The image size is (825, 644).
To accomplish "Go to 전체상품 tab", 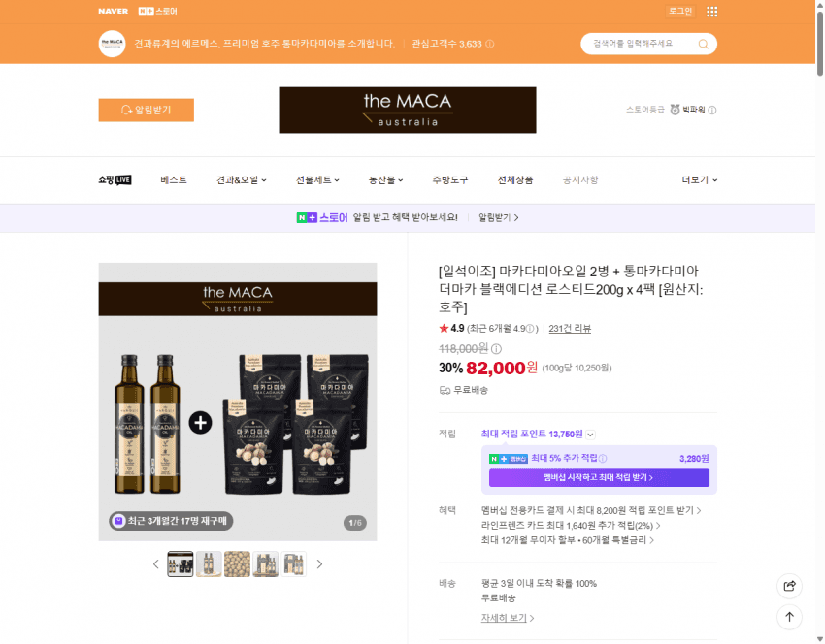I will pyautogui.click(x=515, y=179).
